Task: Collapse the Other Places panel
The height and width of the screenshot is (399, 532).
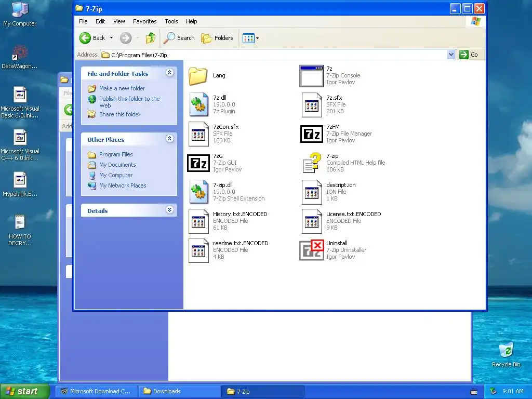Action: 170,138
